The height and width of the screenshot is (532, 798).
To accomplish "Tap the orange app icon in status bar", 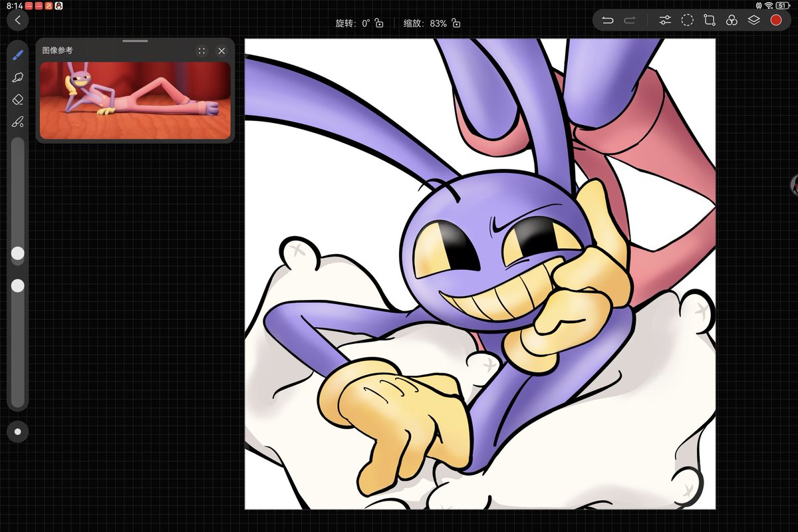I will pyautogui.click(x=49, y=5).
